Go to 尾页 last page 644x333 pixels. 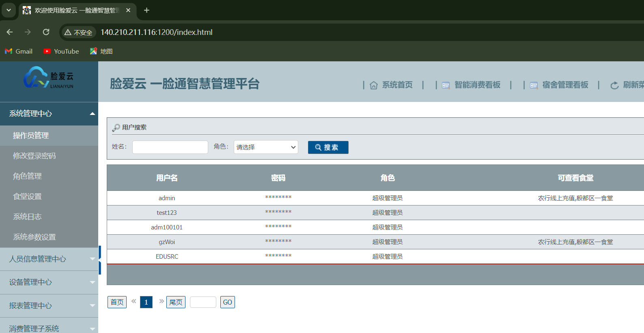click(176, 302)
